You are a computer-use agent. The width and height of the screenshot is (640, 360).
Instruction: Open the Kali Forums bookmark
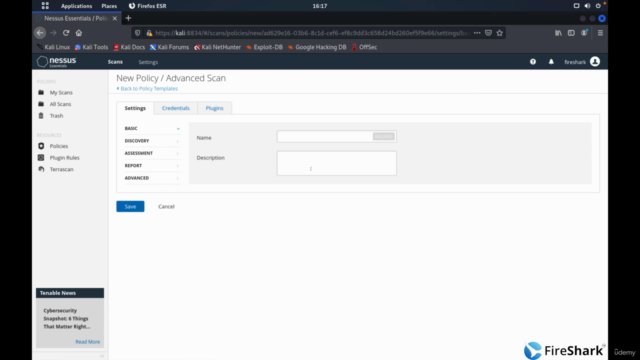click(169, 47)
